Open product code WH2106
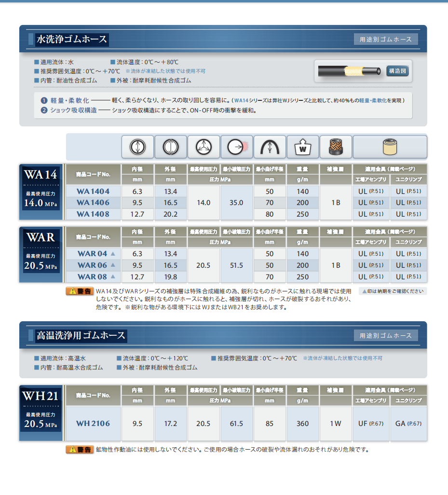Image resolution: width=448 pixels, height=495 pixels. tap(93, 424)
